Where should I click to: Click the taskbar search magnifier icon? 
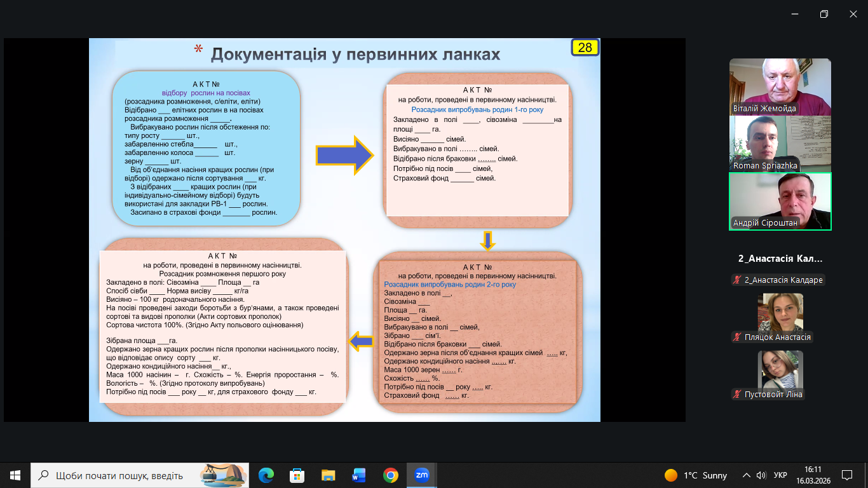(x=43, y=475)
